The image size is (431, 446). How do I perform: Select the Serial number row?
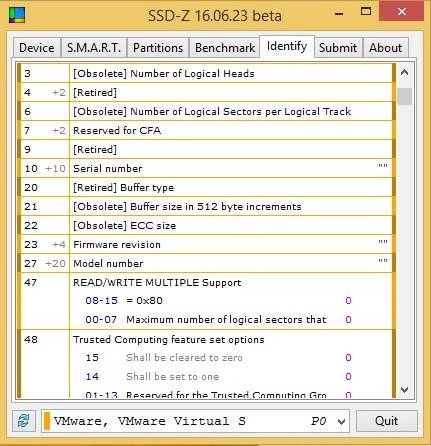205,168
